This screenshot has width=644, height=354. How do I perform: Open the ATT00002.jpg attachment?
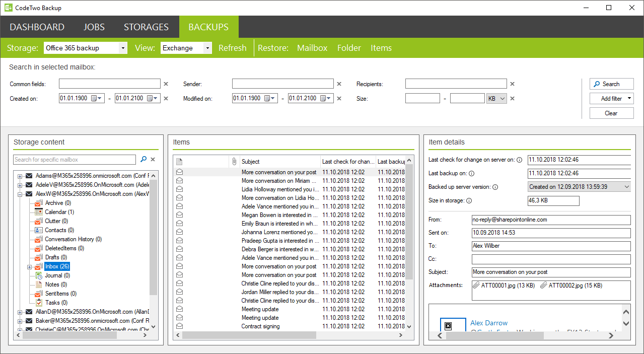coord(570,286)
